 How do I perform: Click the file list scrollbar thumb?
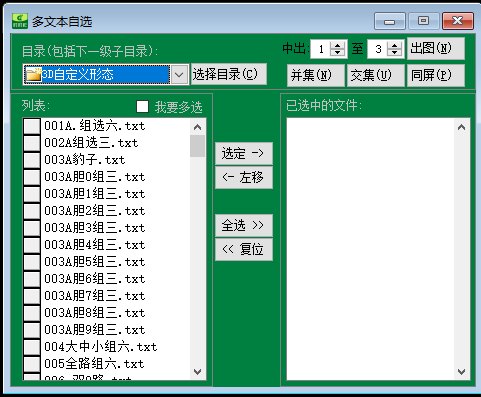point(197,146)
